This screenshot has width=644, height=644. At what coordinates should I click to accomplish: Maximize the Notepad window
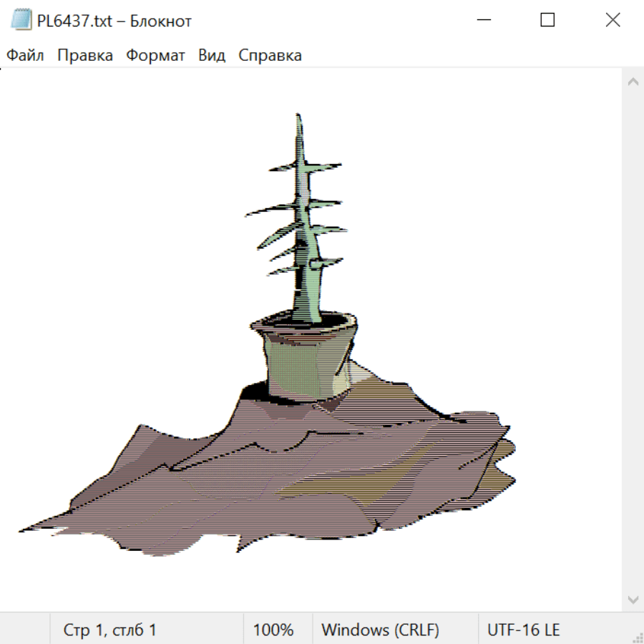point(547,21)
